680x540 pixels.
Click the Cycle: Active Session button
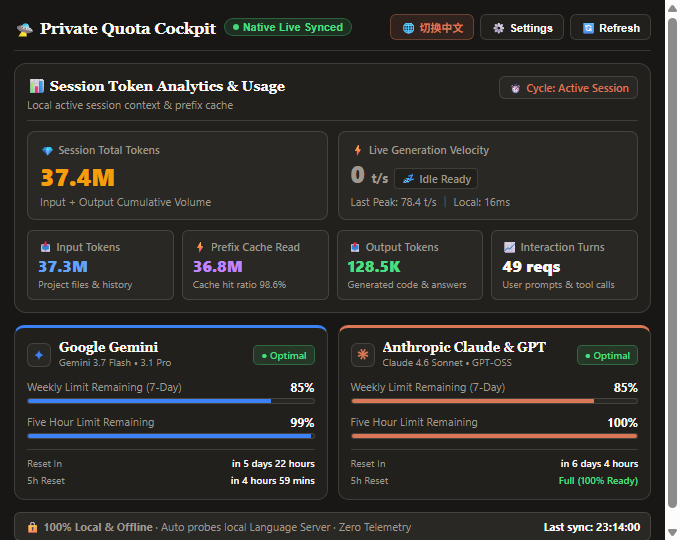pos(568,88)
